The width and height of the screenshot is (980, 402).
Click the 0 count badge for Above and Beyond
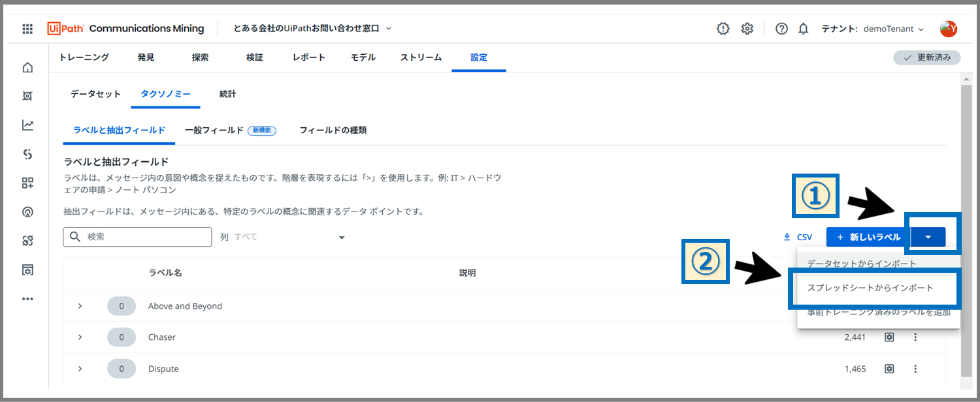[122, 306]
